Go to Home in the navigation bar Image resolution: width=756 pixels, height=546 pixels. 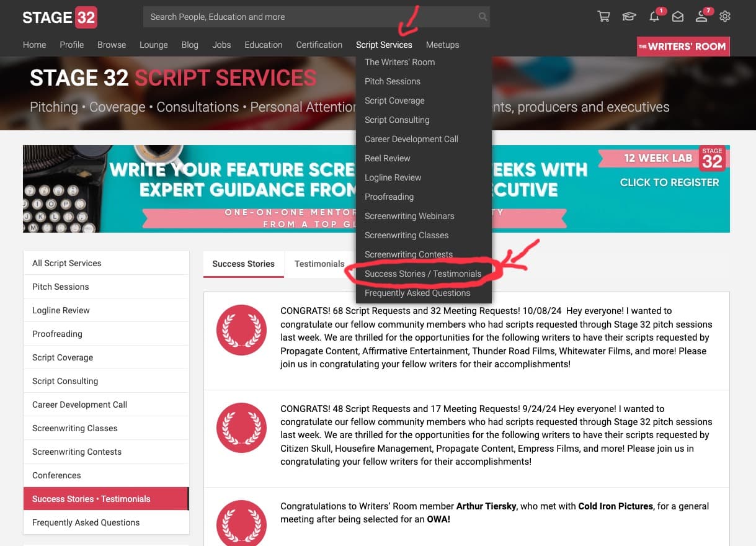coord(35,45)
